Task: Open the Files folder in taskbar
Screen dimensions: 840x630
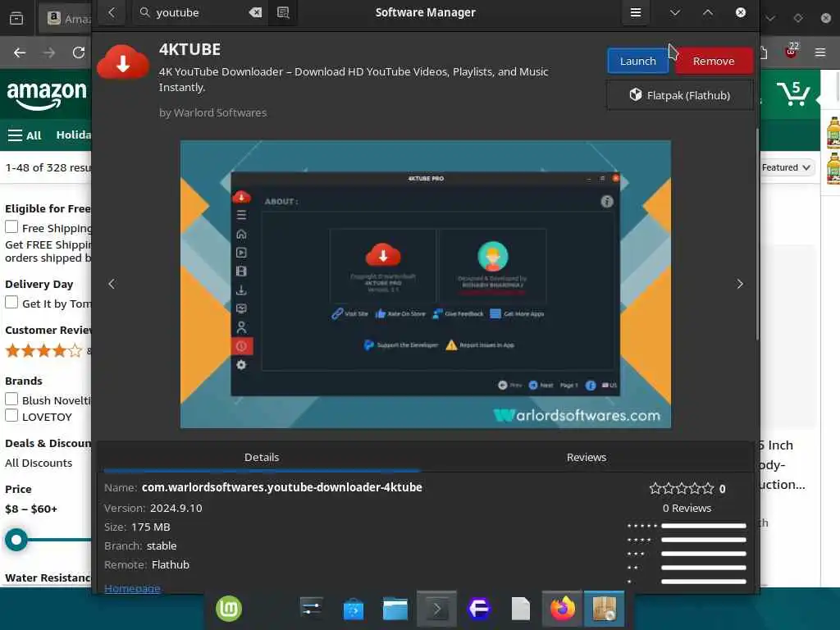Action: point(395,609)
